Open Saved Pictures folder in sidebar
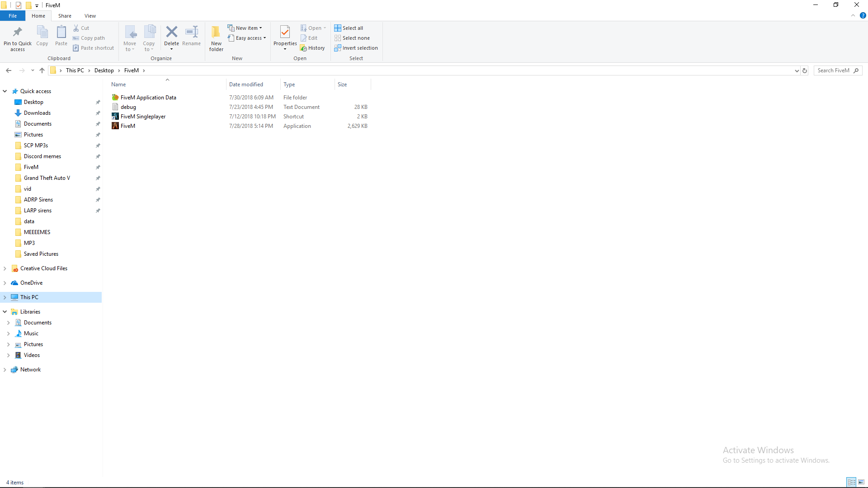The width and height of the screenshot is (868, 488). click(41, 254)
